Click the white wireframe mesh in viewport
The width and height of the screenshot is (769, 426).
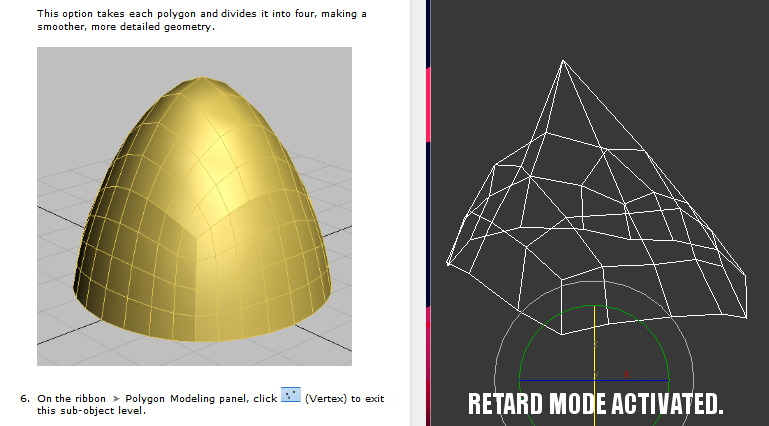(x=596, y=198)
